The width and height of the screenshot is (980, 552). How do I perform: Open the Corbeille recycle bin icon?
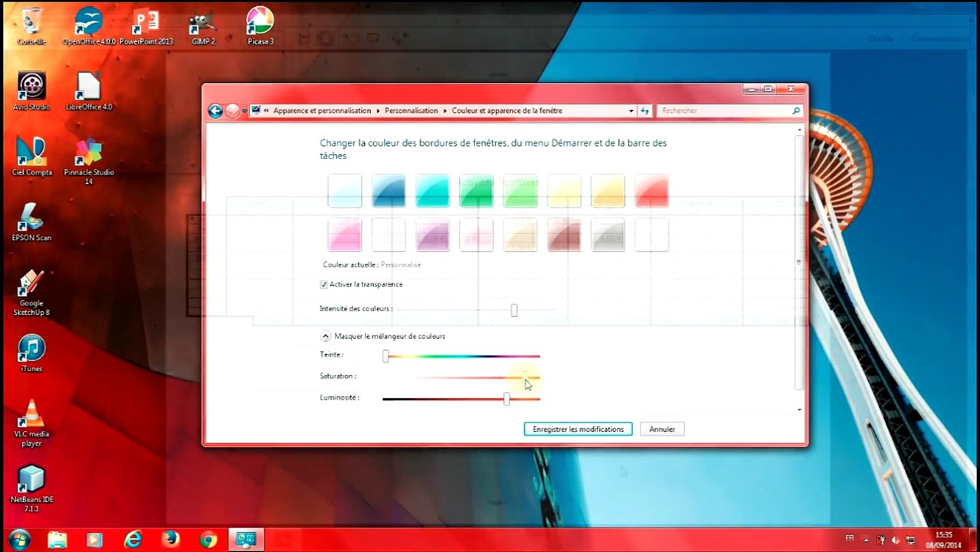[31, 27]
